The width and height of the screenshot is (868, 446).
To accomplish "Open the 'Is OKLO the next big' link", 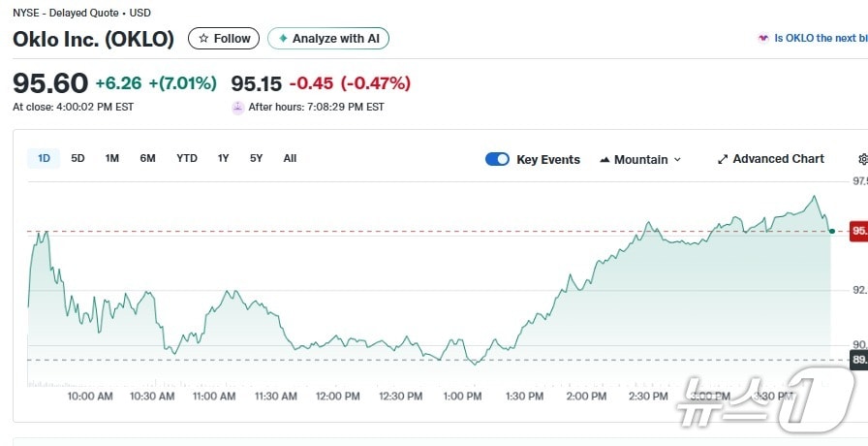I will 820,38.
